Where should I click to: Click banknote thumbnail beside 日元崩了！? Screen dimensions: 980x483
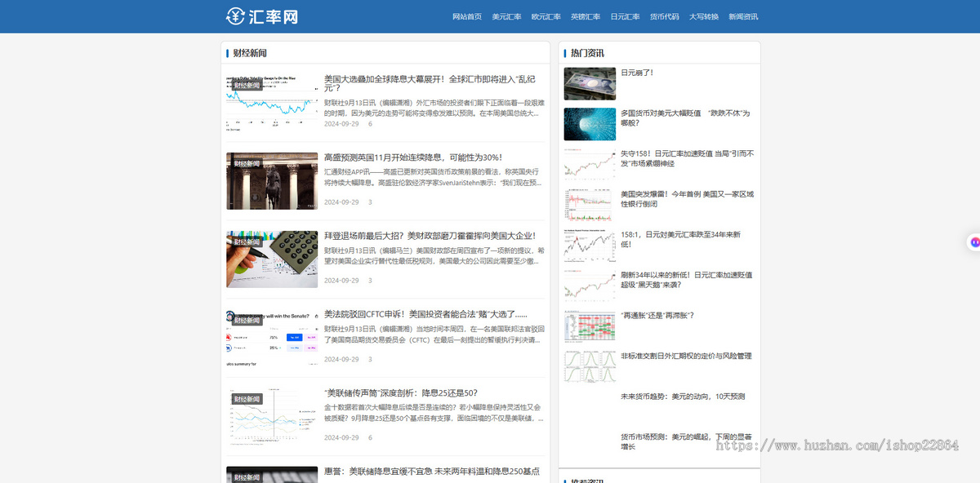tap(590, 83)
